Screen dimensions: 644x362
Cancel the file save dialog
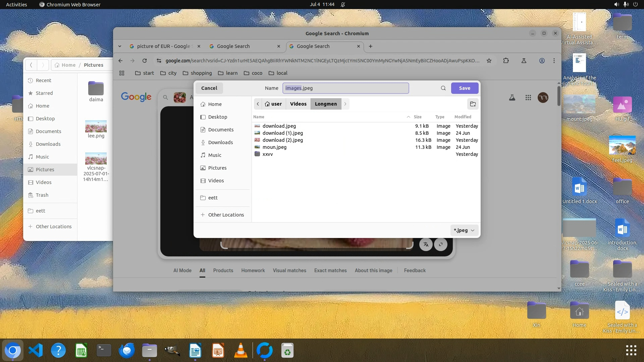(209, 88)
